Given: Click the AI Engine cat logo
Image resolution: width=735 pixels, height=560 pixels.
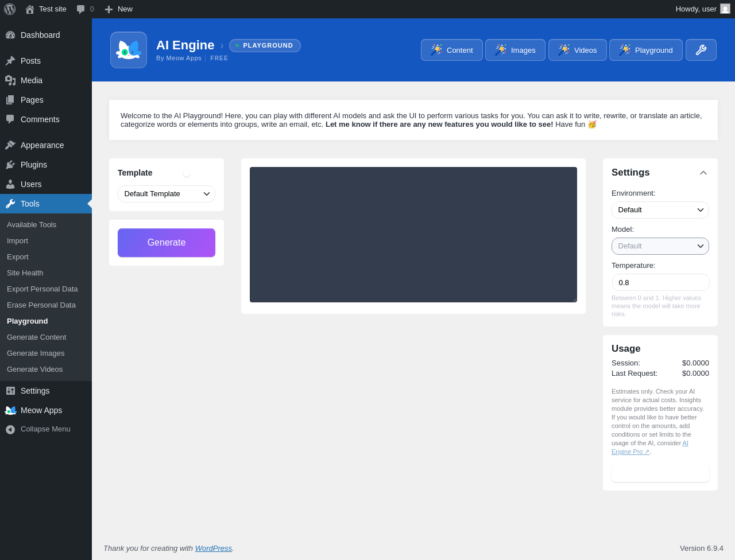Looking at the screenshot, I should (129, 50).
